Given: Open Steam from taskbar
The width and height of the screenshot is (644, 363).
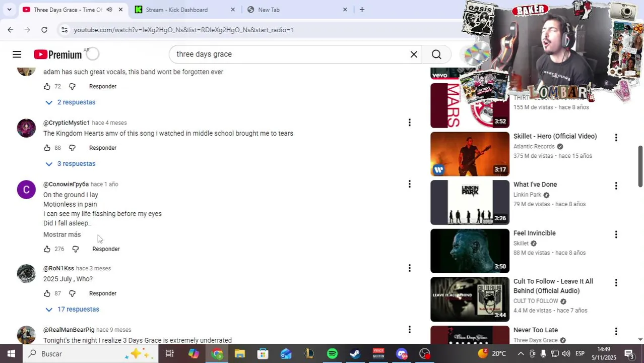Looking at the screenshot, I should coord(355,354).
